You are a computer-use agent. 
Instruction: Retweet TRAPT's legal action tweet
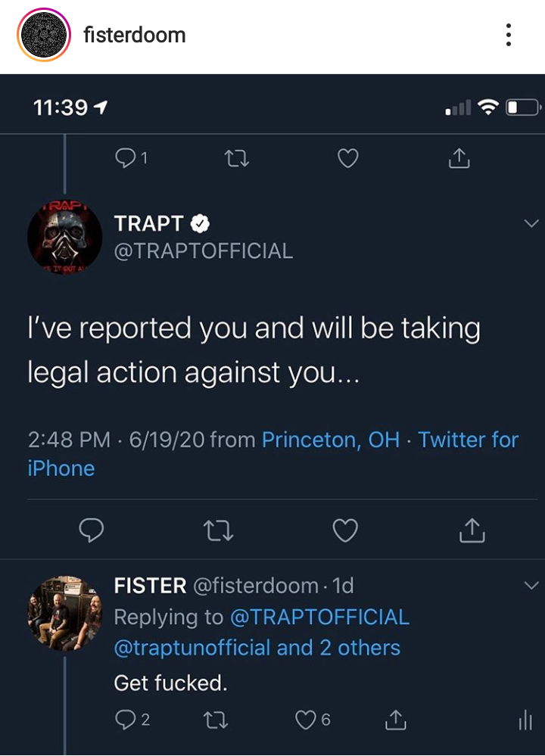pyautogui.click(x=219, y=530)
